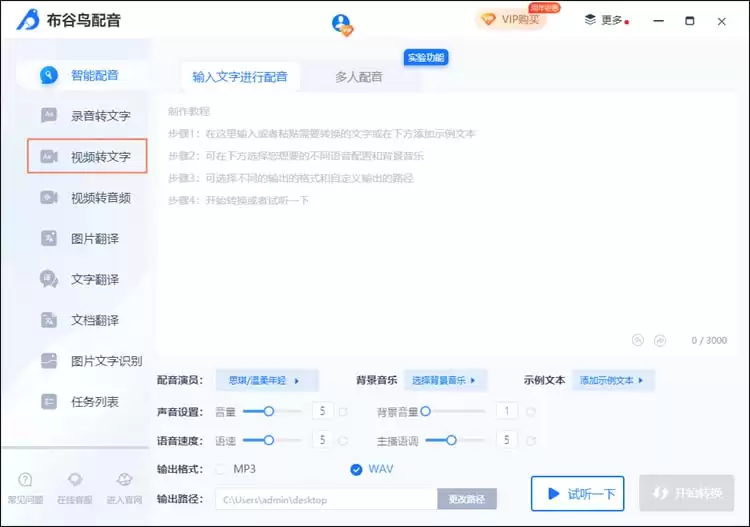Image resolution: width=750 pixels, height=527 pixels.
Task: Click the 更多 stack icon
Action: (x=590, y=20)
